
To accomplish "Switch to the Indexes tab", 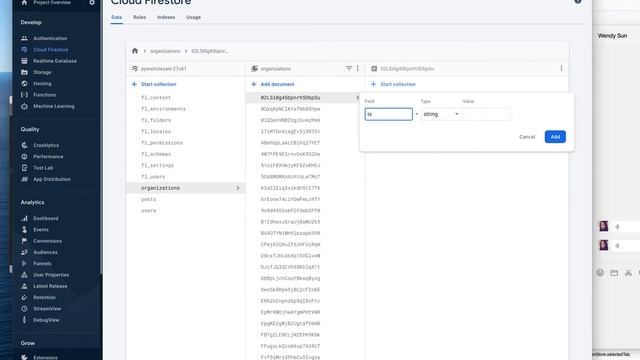I will pos(166,17).
